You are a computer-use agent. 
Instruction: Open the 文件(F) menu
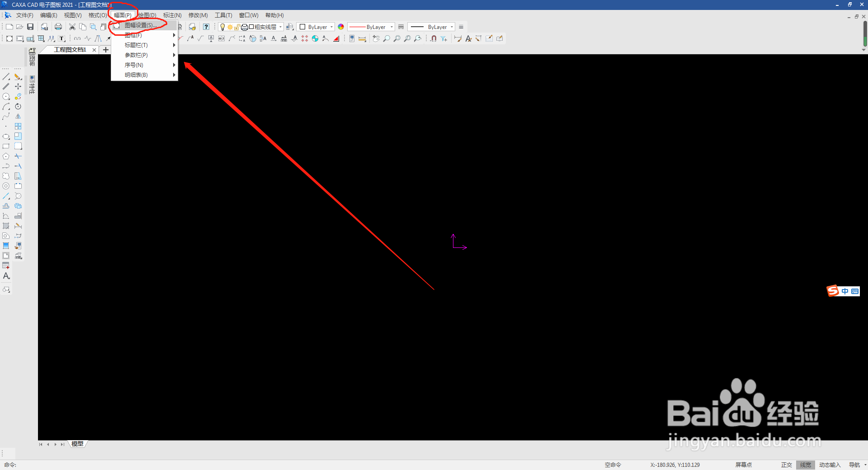[25, 15]
